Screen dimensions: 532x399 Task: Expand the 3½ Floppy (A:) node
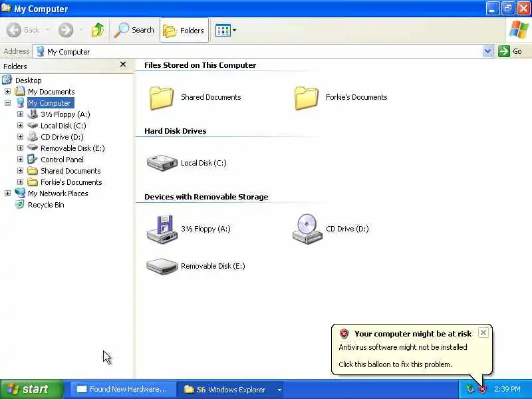[x=20, y=114]
